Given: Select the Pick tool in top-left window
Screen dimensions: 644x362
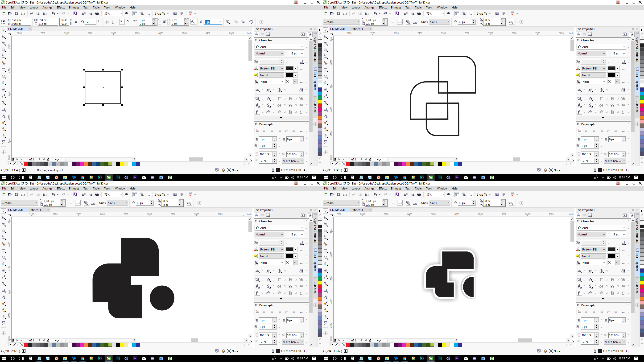Looking at the screenshot, I should [4, 30].
